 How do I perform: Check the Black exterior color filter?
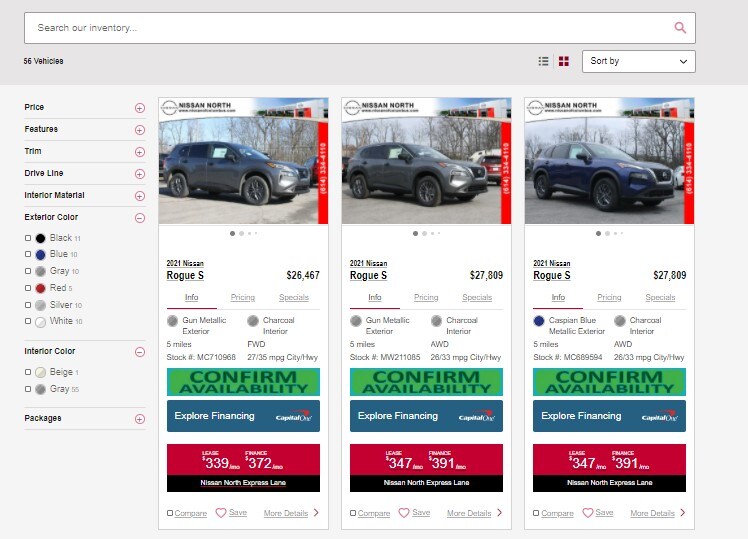pos(28,238)
